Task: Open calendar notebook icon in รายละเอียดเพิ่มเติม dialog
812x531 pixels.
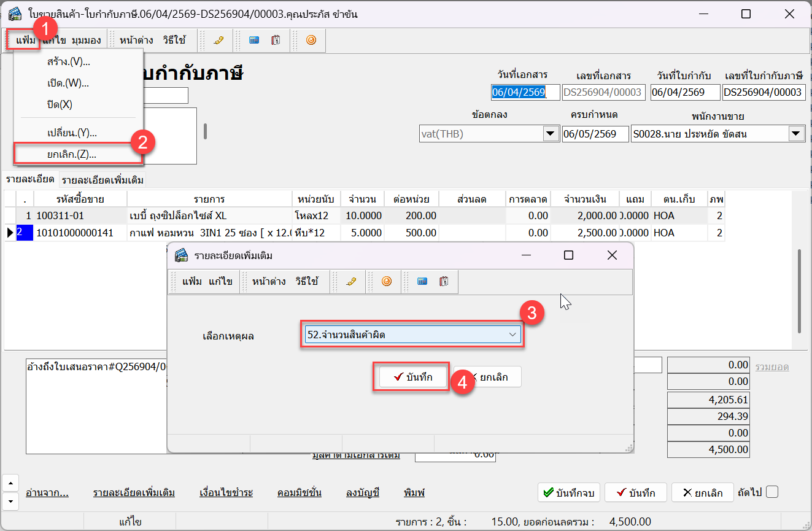Action: pos(444,282)
